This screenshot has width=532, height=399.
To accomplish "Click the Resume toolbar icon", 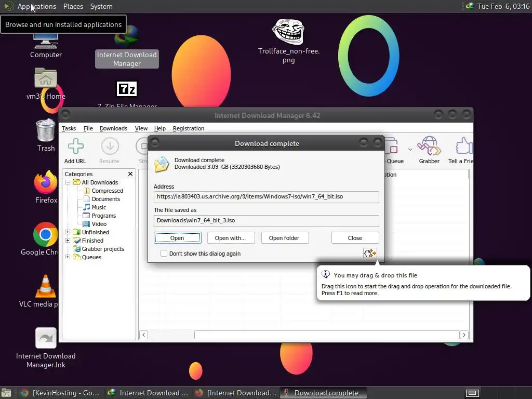I will [110, 147].
